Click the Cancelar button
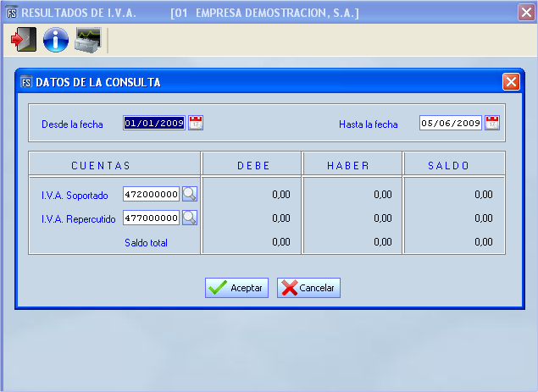The image size is (538, 392). pos(308,288)
